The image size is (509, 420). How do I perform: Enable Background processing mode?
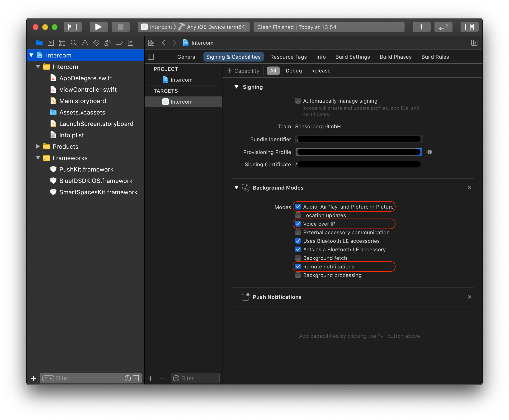pyautogui.click(x=298, y=275)
